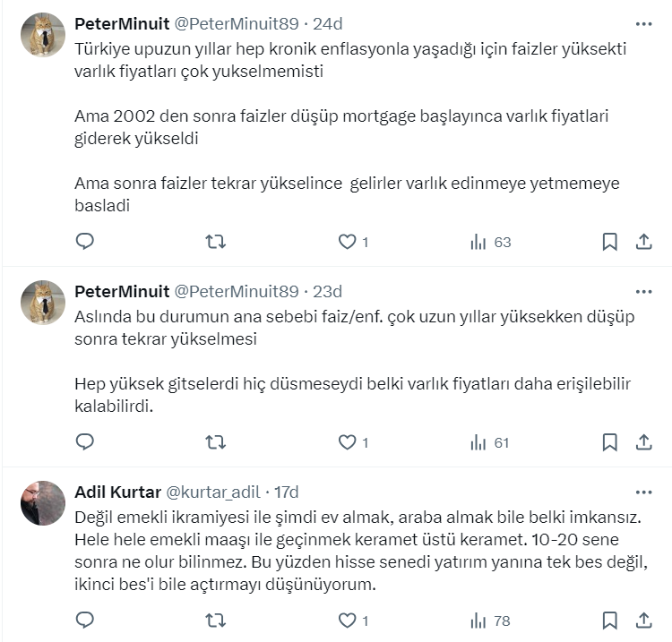Bookmark Adil Kurtar's tweet

[609, 620]
